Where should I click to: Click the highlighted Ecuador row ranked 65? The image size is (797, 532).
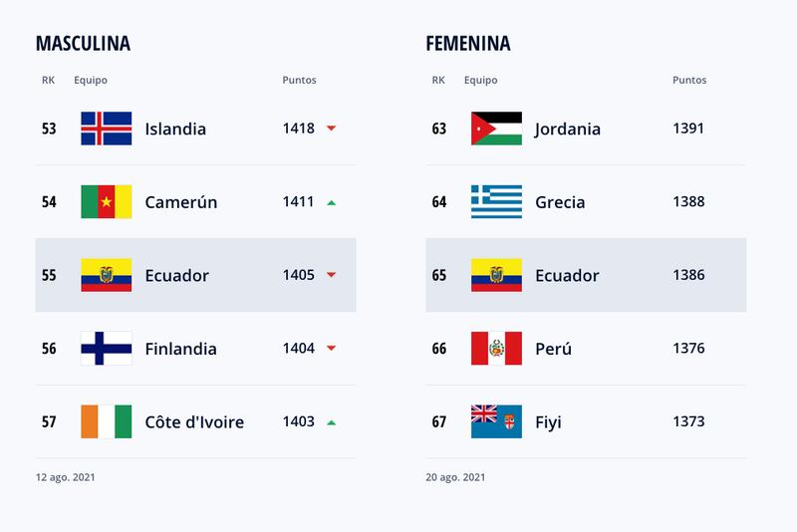(x=586, y=275)
